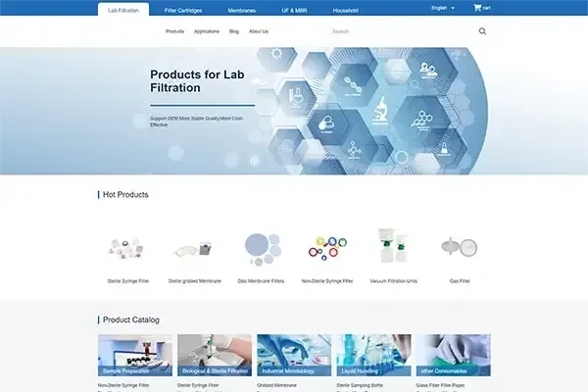This screenshot has height=392, width=588.
Task: Click the Product Catalog section heading
Action: point(131,320)
